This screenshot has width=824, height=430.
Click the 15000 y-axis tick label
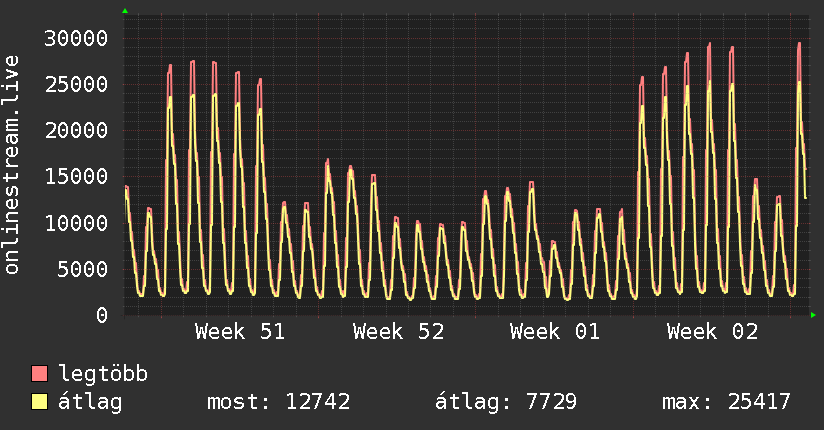tap(78, 177)
